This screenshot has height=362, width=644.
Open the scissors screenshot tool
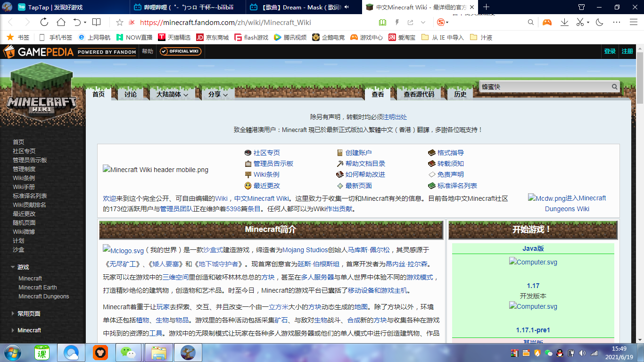point(580,22)
